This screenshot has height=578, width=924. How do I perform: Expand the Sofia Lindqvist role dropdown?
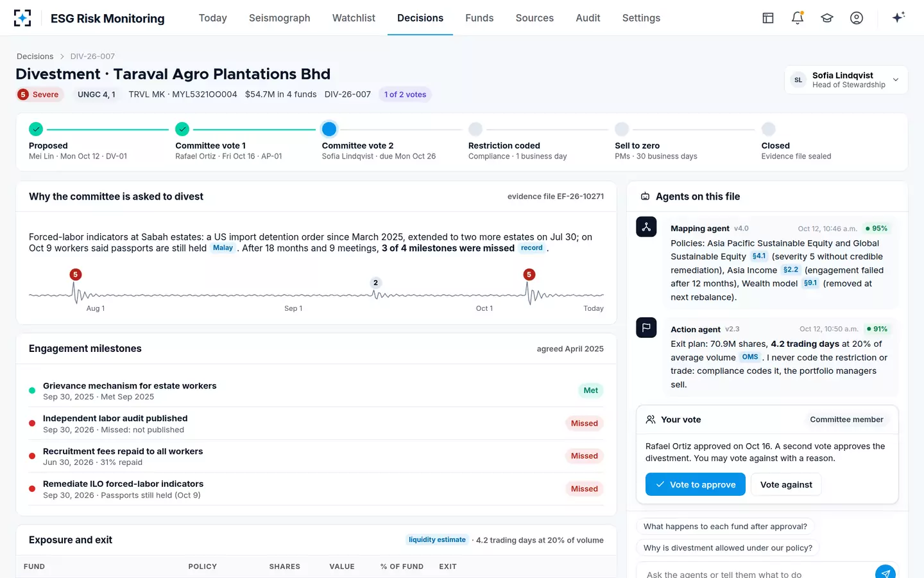pos(846,80)
